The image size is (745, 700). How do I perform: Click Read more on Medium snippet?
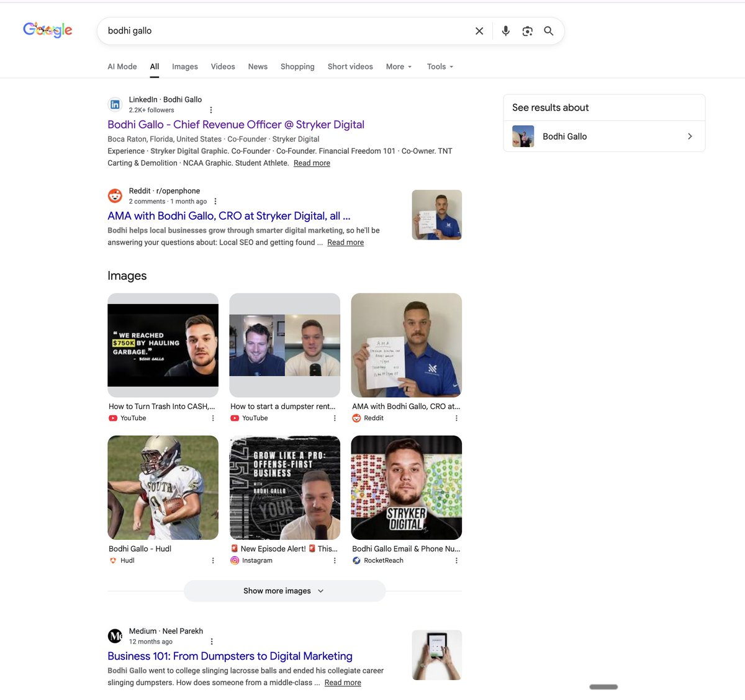343,683
